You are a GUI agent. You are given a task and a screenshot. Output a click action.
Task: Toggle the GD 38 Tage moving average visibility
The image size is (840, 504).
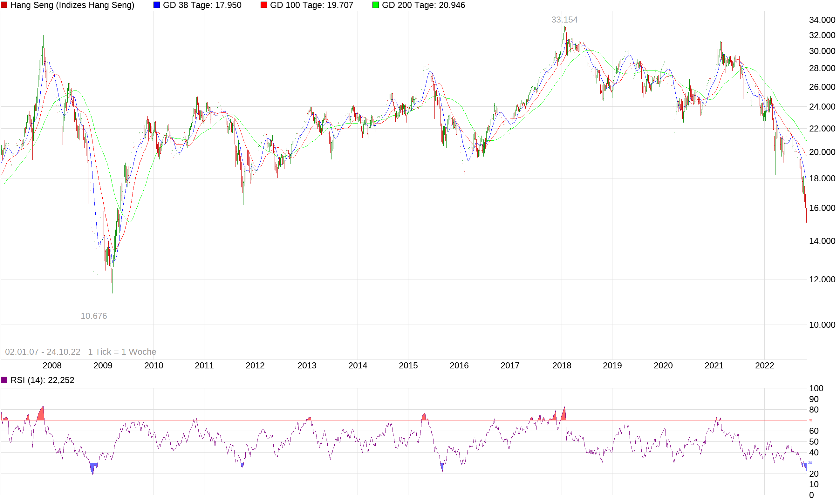(156, 5)
